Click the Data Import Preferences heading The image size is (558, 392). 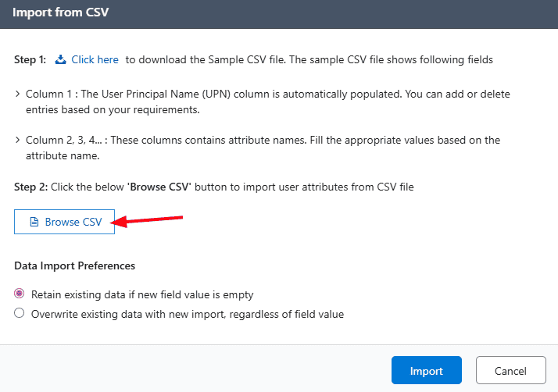pos(74,265)
